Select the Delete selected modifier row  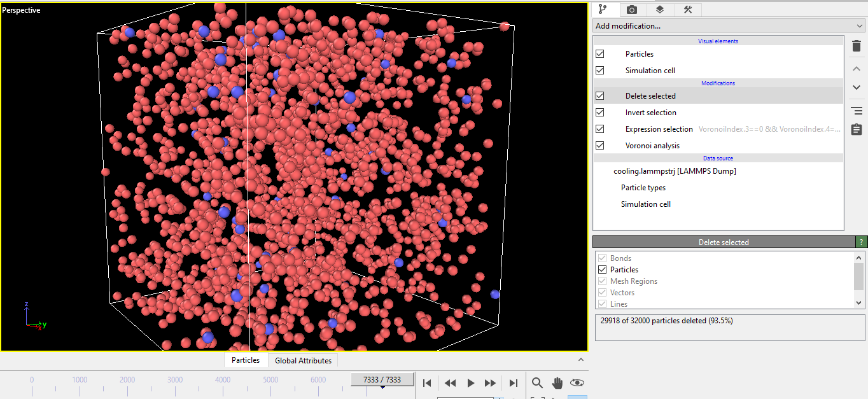(718, 96)
